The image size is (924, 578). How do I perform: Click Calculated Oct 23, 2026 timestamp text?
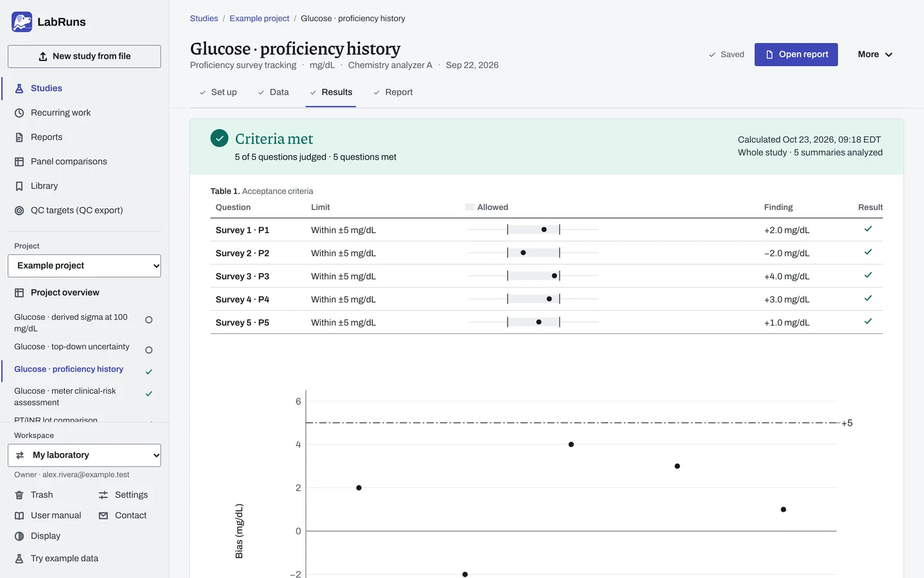(x=809, y=140)
